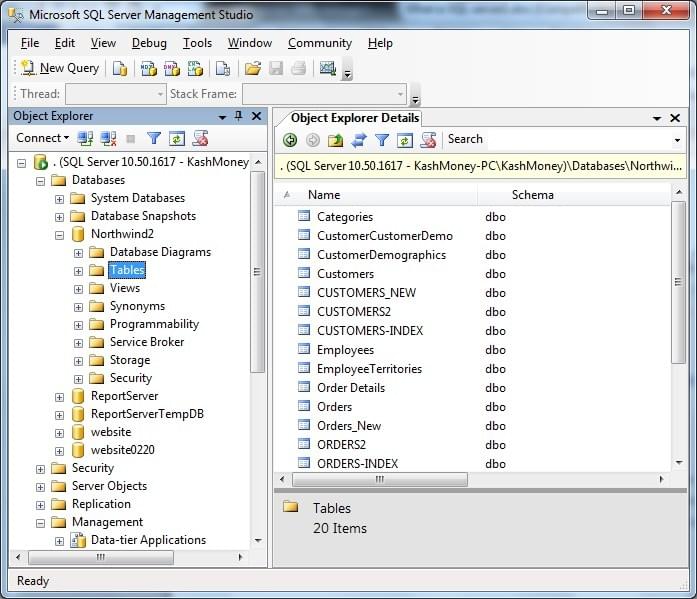Click the Print icon in toolbar

pyautogui.click(x=299, y=68)
